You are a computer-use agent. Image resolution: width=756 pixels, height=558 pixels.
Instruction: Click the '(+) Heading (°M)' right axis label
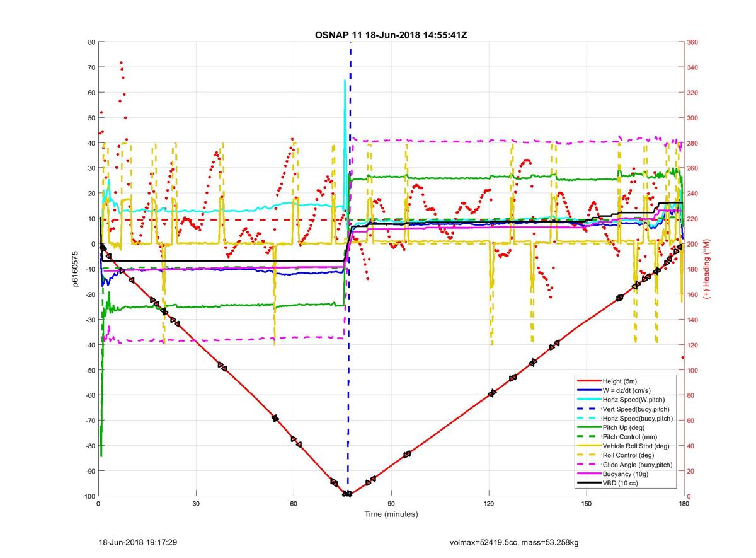point(707,269)
